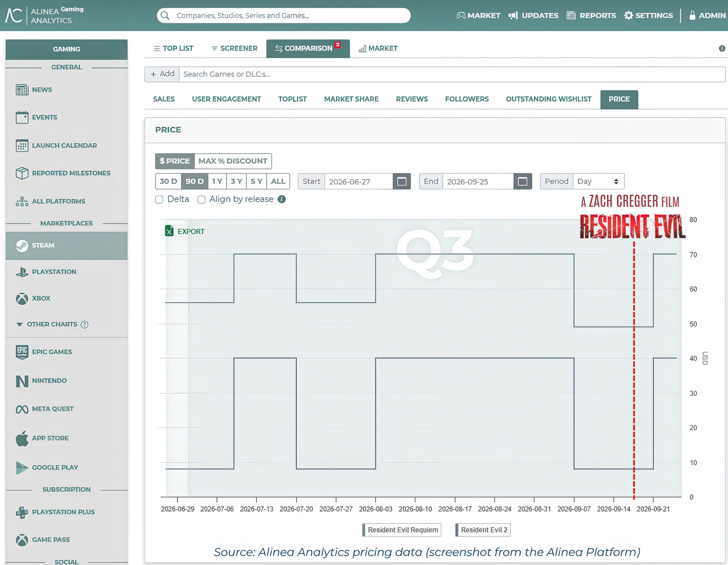Click the search magnifier icon
The width and height of the screenshot is (728, 565).
pos(165,15)
